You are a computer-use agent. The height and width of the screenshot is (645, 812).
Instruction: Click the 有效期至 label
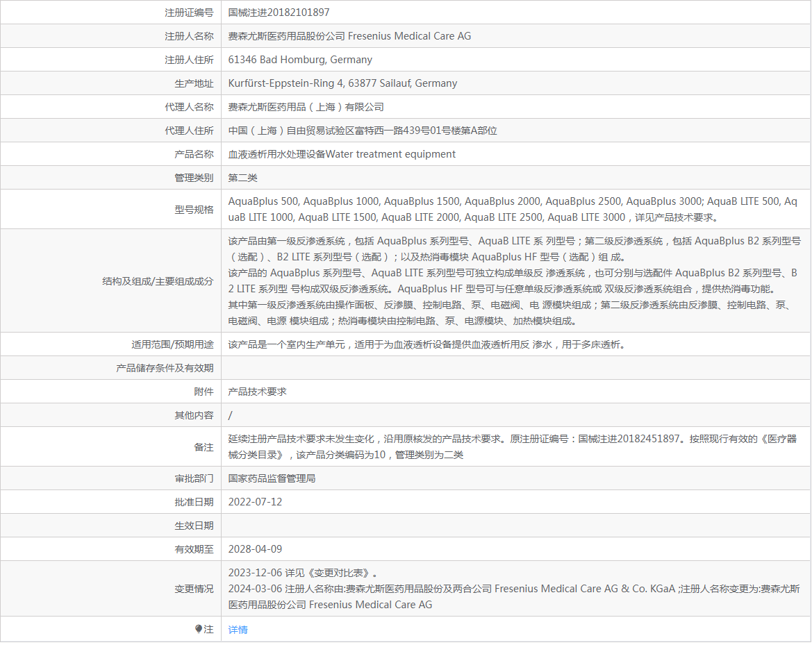(x=194, y=550)
